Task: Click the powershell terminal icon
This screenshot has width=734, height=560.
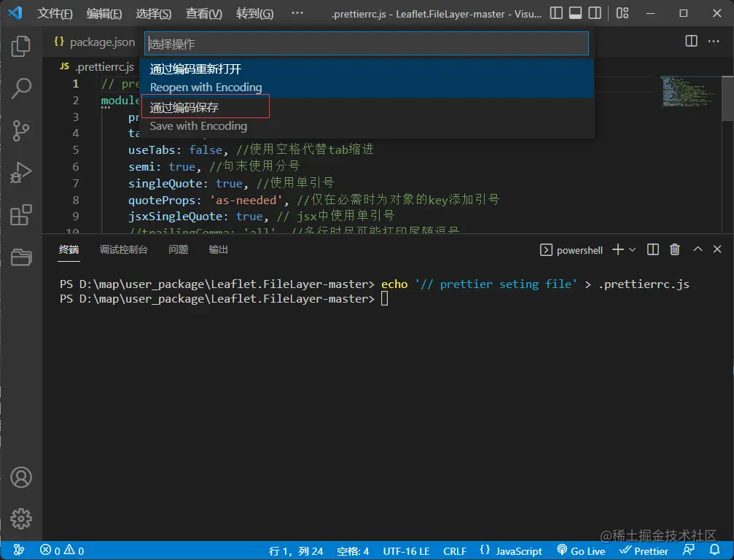Action: point(546,250)
